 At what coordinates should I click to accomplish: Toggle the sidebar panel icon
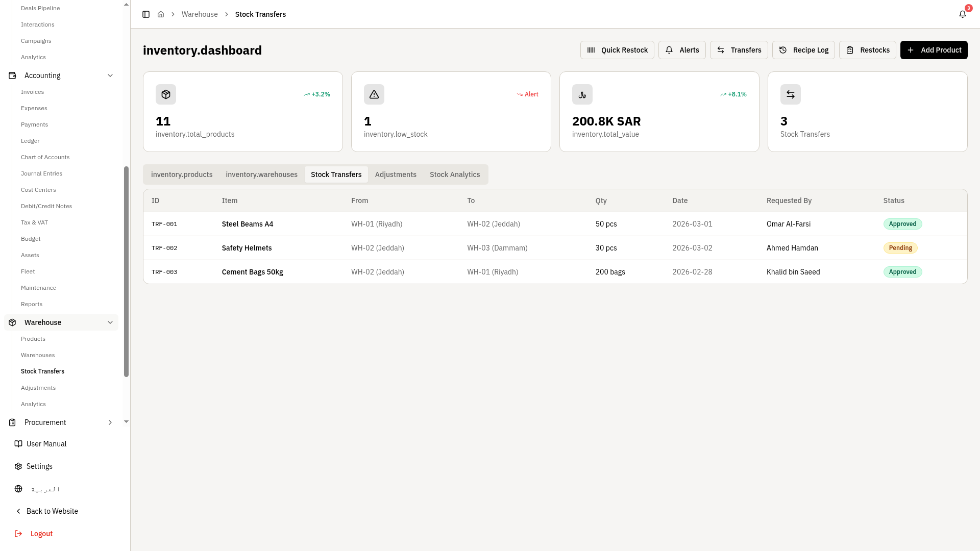coord(146,14)
